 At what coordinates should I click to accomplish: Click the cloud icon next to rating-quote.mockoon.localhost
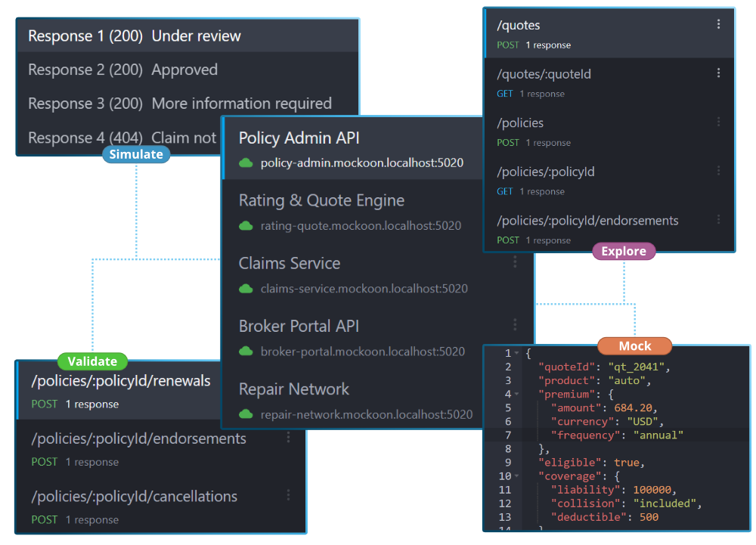coord(246,225)
